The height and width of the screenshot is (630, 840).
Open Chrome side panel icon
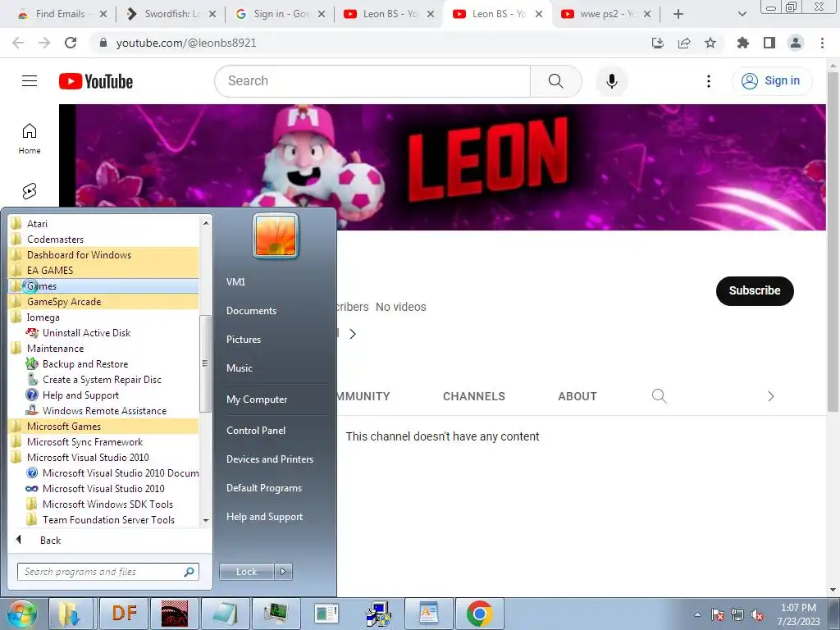pos(769,43)
